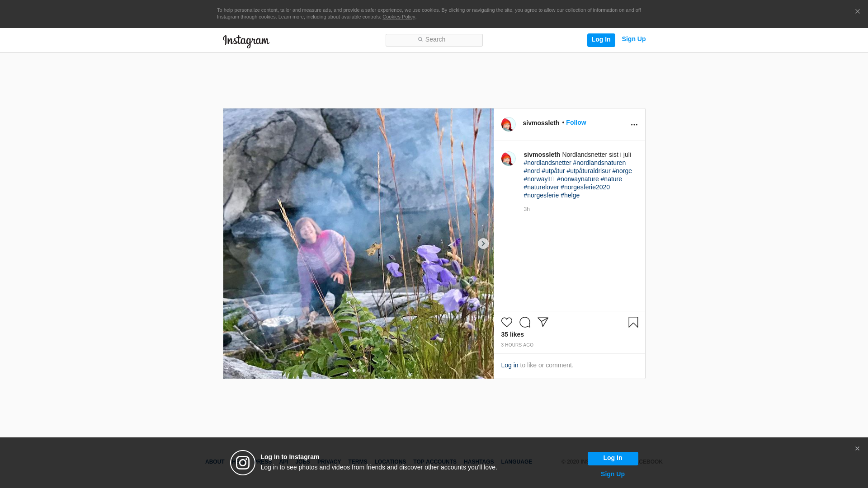Image resolution: width=868 pixels, height=488 pixels.
Task: Open sivmossleth username in post header
Action: coord(541,123)
